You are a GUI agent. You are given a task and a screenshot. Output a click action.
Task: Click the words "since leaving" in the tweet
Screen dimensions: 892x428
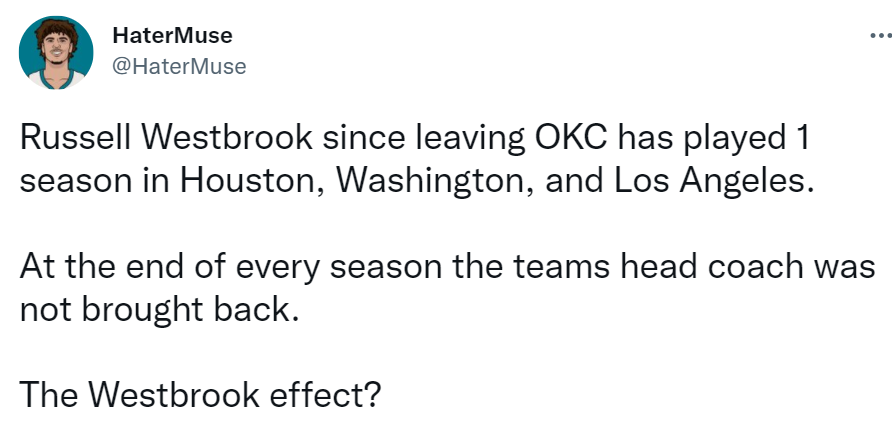399,140
